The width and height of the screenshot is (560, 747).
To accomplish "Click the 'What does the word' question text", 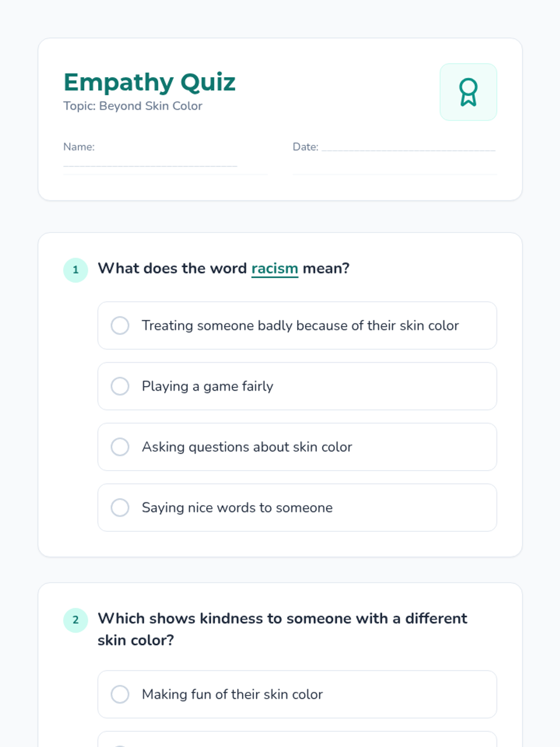I will coord(173,268).
